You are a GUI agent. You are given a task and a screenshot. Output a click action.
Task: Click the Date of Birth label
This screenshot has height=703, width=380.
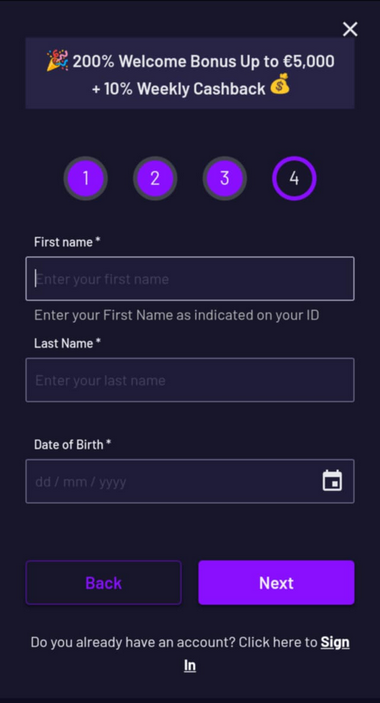tap(73, 445)
